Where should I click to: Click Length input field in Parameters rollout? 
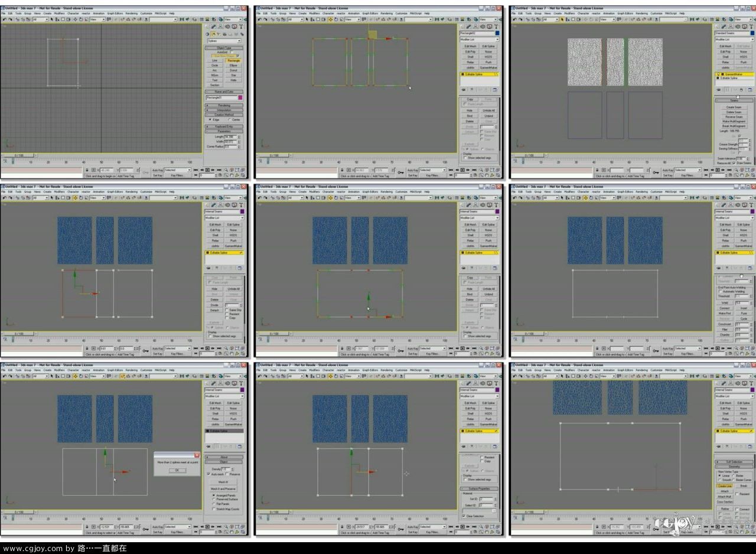(231, 136)
